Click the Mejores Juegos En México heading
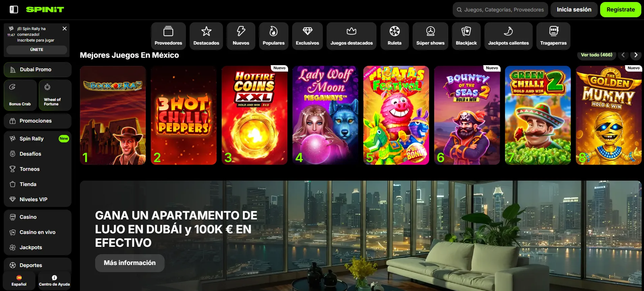Image resolution: width=644 pixels, height=291 pixels. tap(129, 55)
